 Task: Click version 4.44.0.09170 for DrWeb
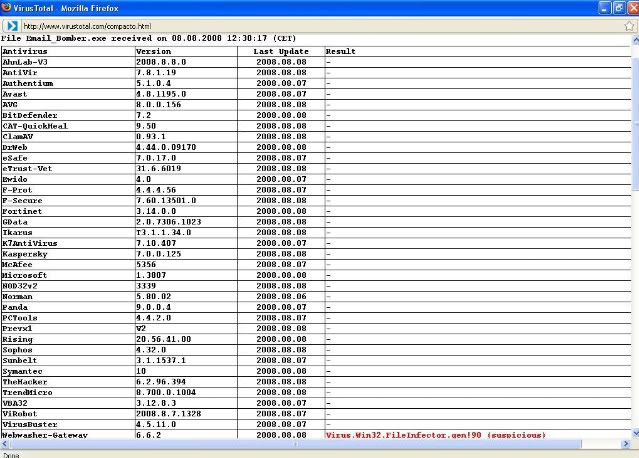tap(166, 147)
